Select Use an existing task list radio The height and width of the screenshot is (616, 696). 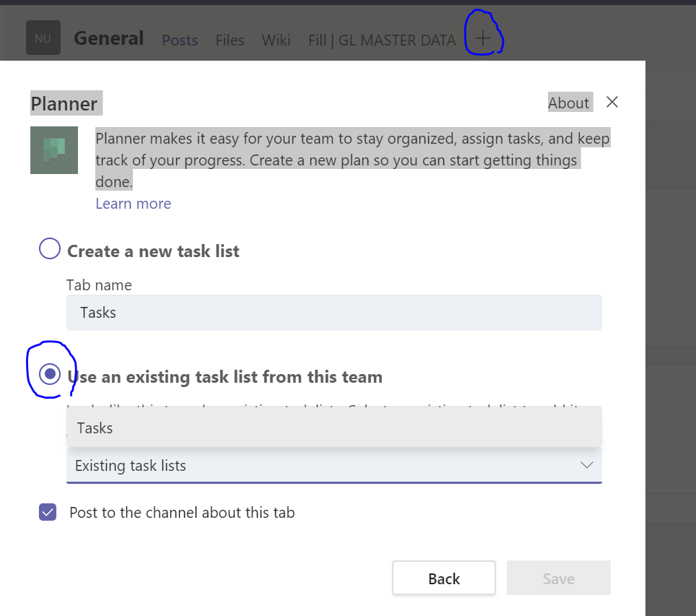point(50,374)
